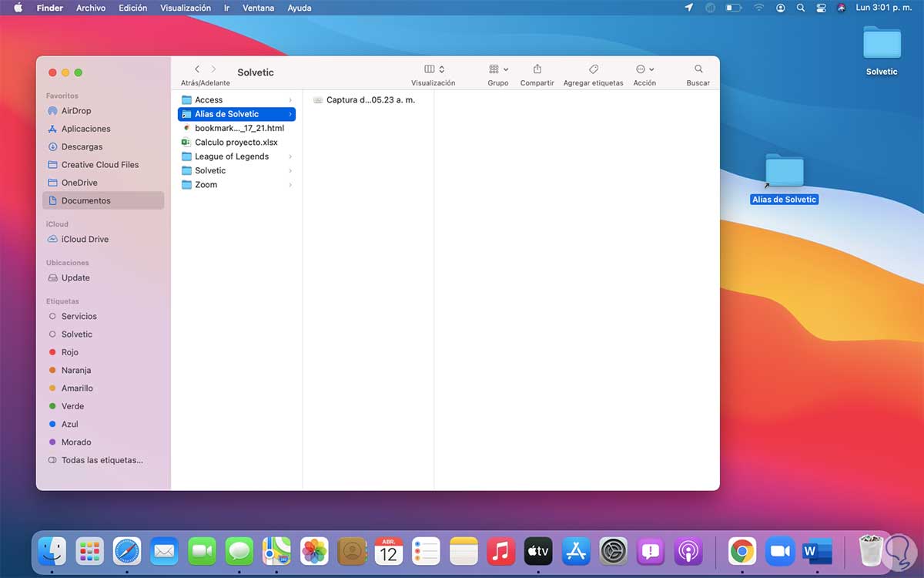This screenshot has width=924, height=578.
Task: Open the Ir menu
Action: 226,8
